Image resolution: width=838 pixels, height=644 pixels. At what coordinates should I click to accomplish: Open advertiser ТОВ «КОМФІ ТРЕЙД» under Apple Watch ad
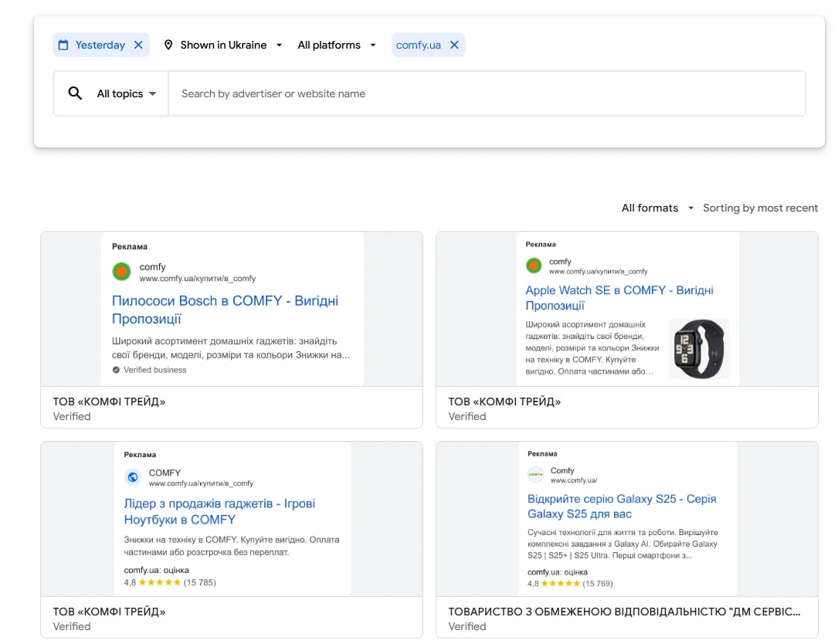click(x=504, y=402)
